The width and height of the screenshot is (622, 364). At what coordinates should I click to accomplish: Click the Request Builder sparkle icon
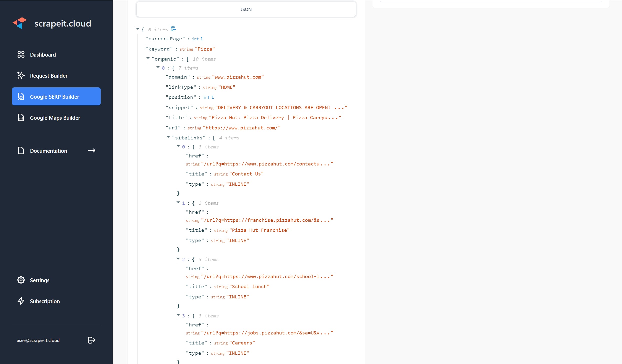pyautogui.click(x=21, y=75)
